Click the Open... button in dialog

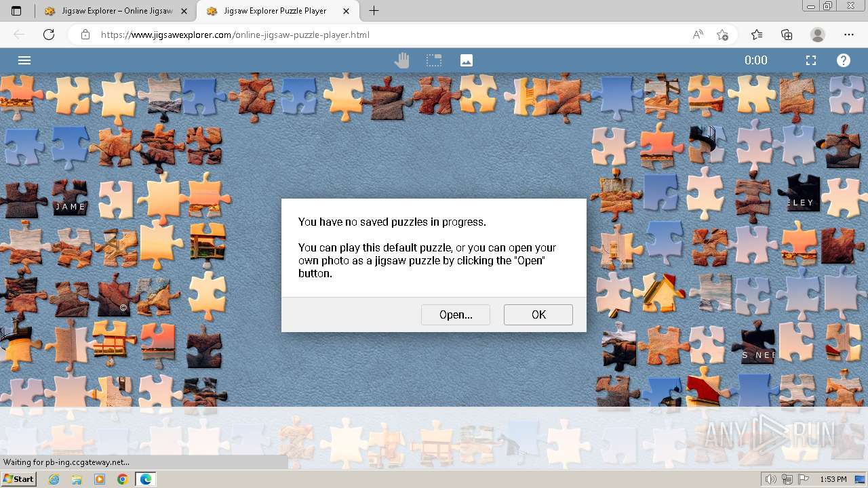coord(456,314)
